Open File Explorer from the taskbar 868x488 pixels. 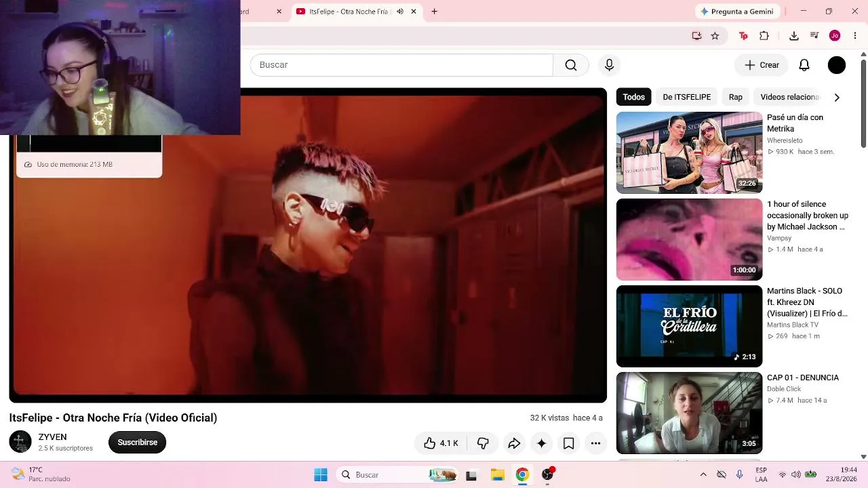tap(497, 474)
